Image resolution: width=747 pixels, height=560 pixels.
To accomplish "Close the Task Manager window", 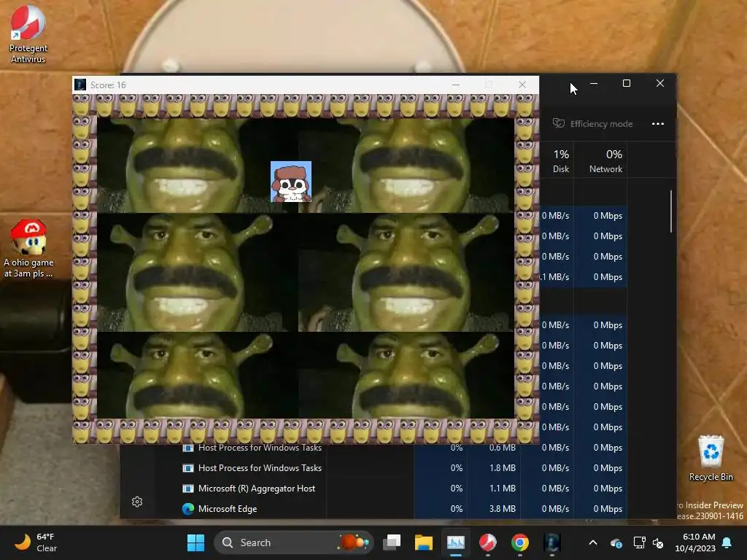I will 659,83.
